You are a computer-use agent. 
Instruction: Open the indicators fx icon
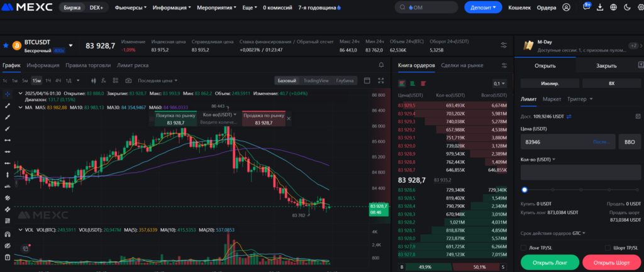pyautogui.click(x=104, y=81)
